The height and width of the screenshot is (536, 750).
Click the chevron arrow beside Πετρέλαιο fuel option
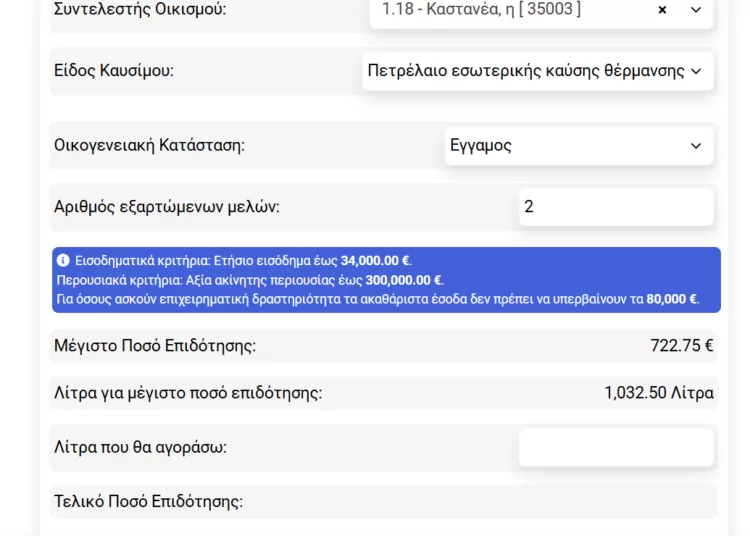click(x=696, y=71)
